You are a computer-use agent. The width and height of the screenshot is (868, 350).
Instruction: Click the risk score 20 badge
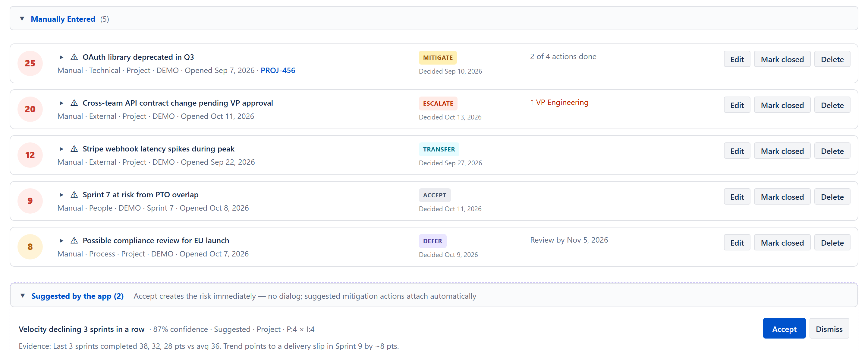click(30, 109)
